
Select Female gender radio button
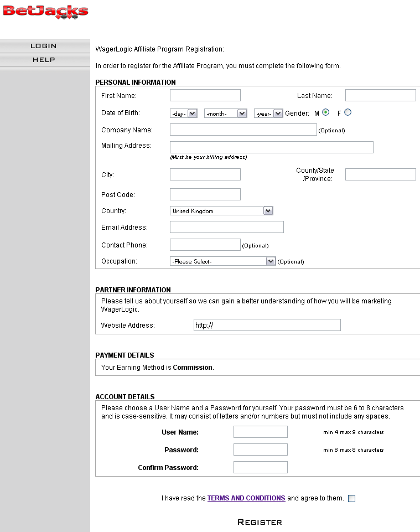[x=348, y=112]
